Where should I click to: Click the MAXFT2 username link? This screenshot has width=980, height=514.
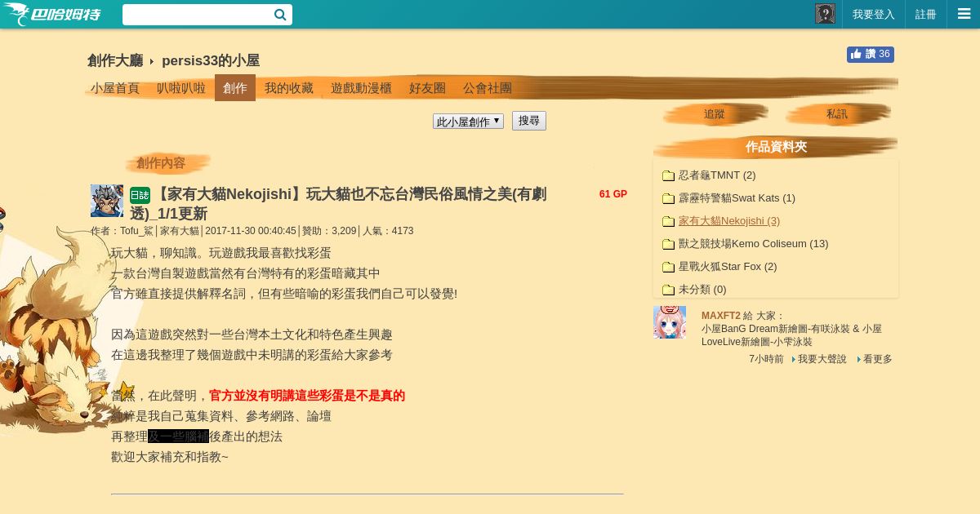click(x=721, y=316)
